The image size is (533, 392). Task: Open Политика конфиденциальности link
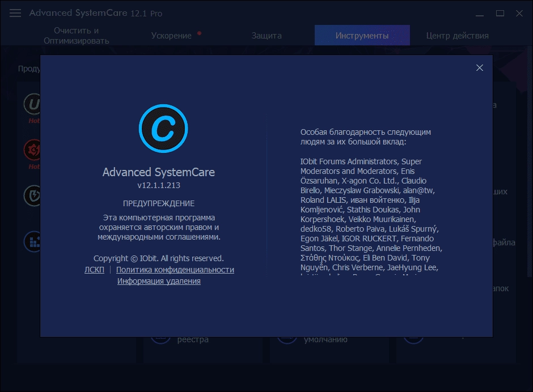175,270
